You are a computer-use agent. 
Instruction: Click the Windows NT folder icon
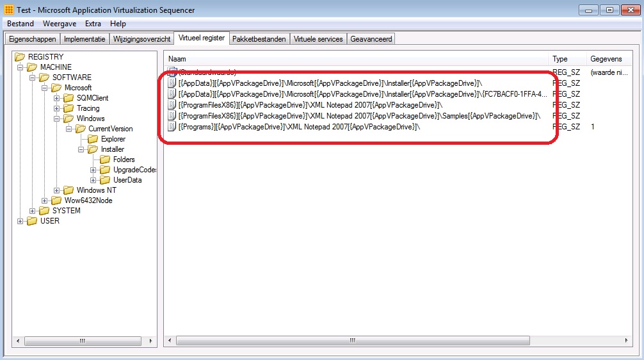pyautogui.click(x=69, y=190)
